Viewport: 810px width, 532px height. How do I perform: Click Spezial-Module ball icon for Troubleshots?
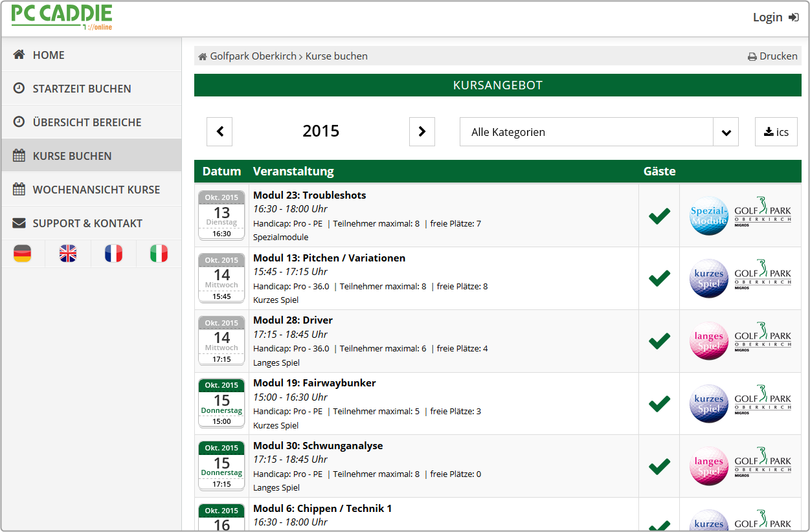(x=709, y=216)
